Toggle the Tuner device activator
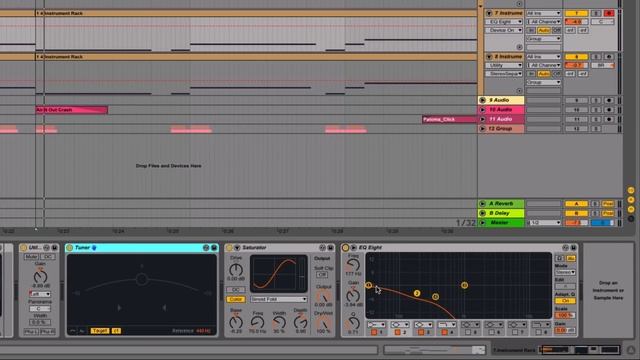 point(70,248)
